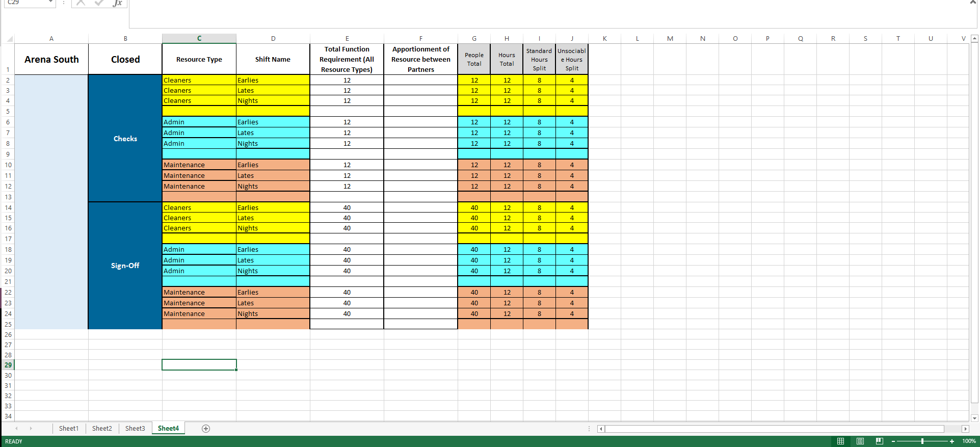Open zoom dialog via 100% label
The image size is (980, 447).
(x=969, y=441)
